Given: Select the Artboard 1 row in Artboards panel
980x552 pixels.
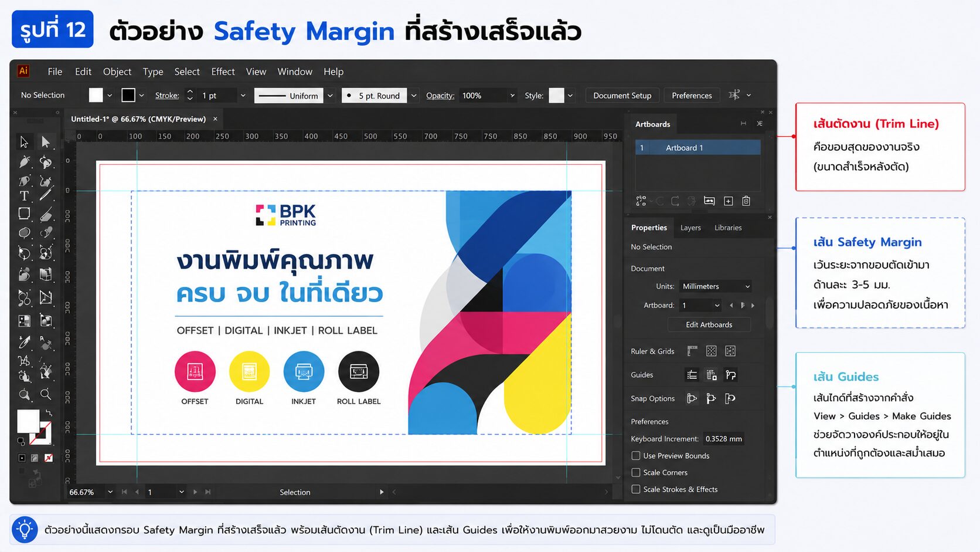Looking at the screenshot, I should pyautogui.click(x=698, y=148).
